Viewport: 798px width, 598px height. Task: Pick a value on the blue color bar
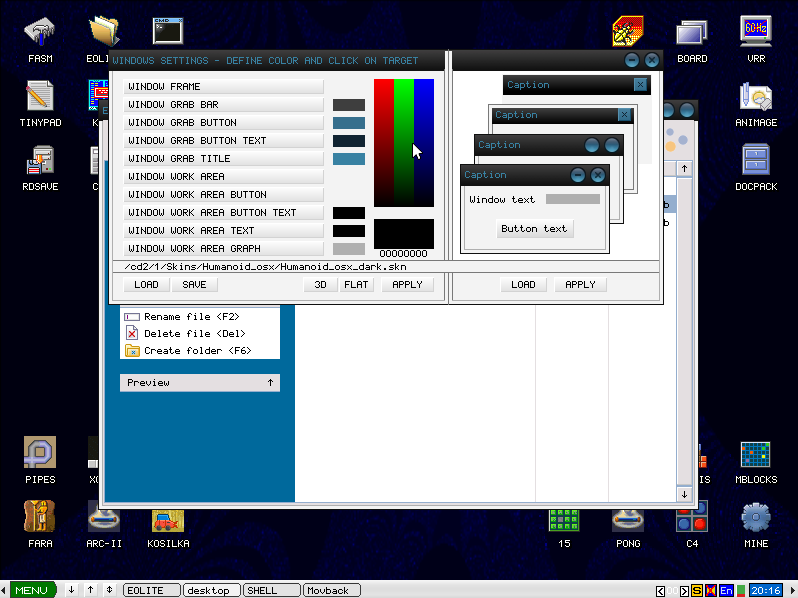(x=424, y=143)
